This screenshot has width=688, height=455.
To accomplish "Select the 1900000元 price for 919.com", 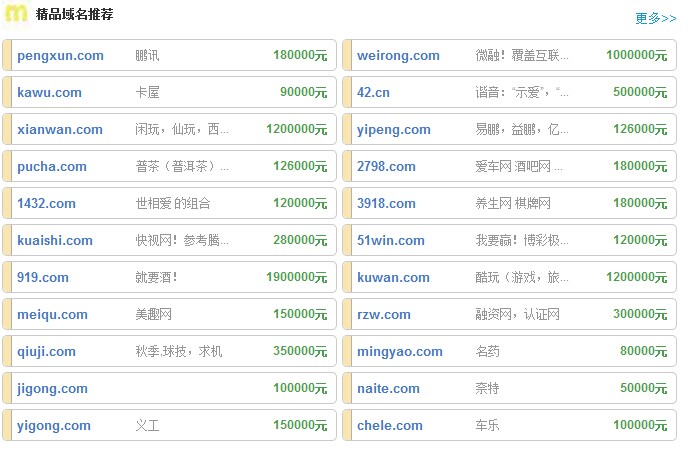I will pos(296,278).
